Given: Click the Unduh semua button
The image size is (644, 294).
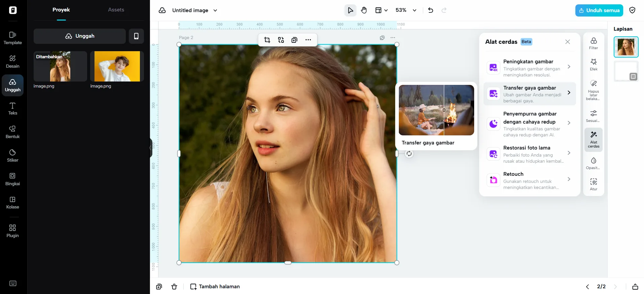Looking at the screenshot, I should click(599, 10).
